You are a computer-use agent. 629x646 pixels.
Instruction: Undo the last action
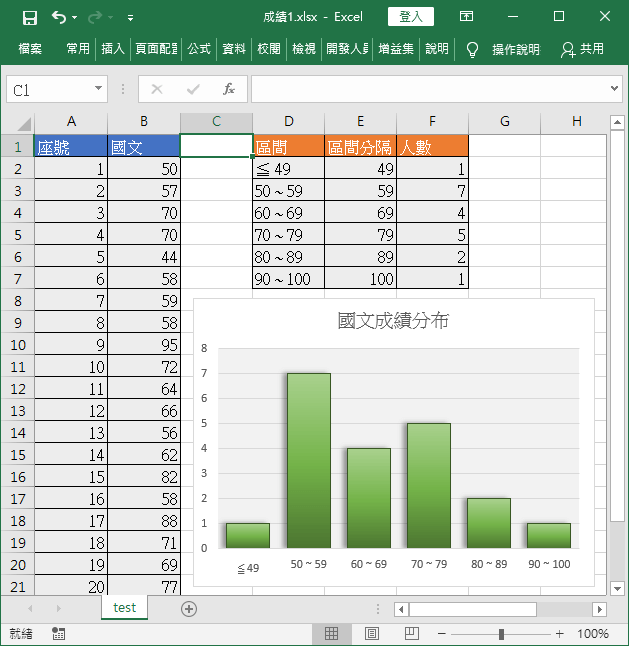click(x=59, y=17)
